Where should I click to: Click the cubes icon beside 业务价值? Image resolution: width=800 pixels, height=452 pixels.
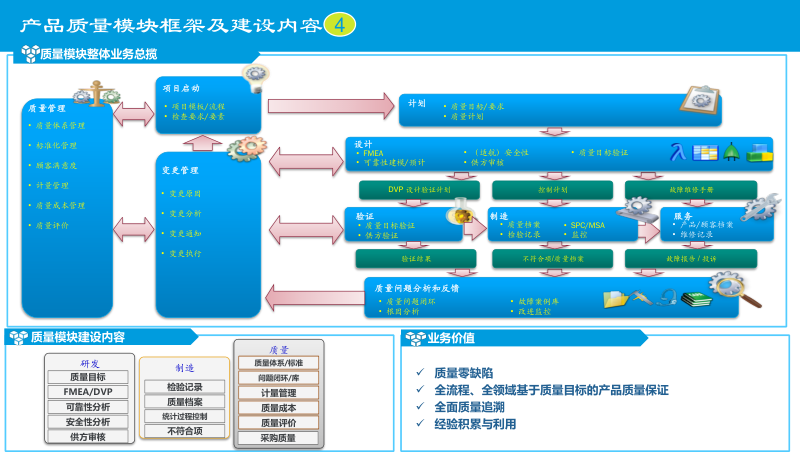pos(415,338)
